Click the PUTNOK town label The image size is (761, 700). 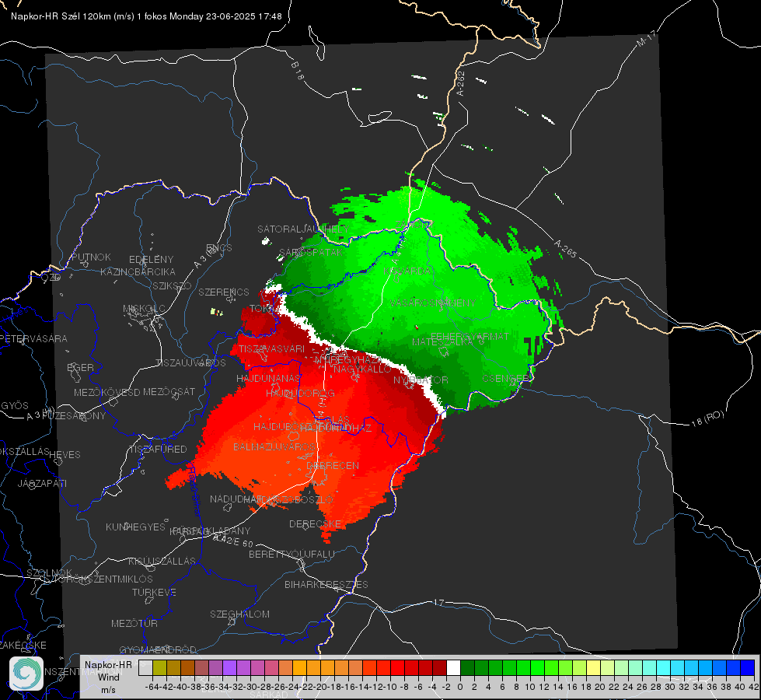[x=91, y=257]
